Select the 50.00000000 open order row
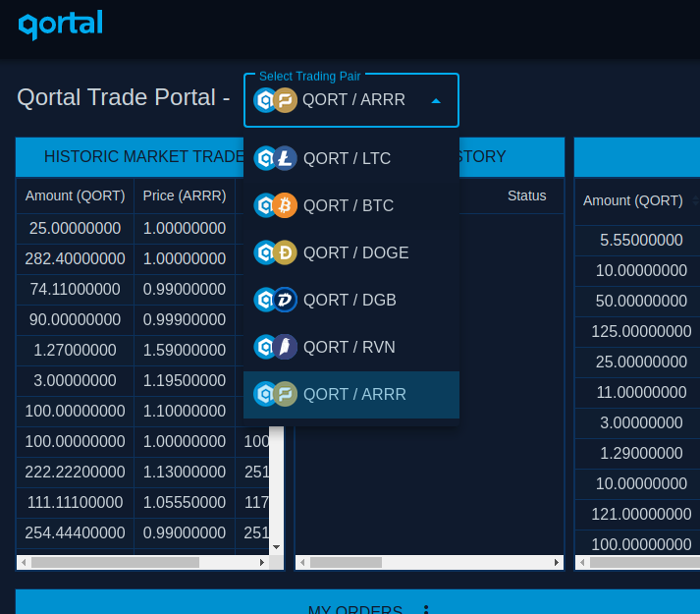Viewport: 700px width, 614px height. 637,301
